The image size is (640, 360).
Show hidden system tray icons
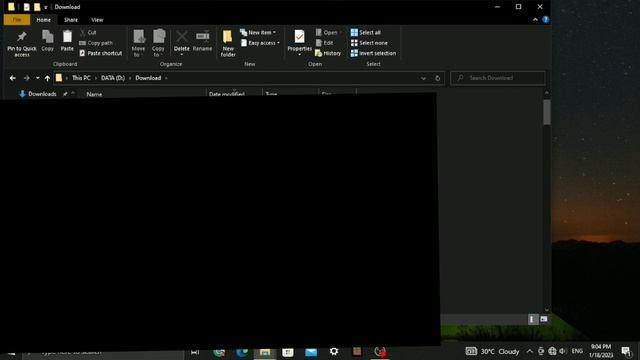[529, 351]
